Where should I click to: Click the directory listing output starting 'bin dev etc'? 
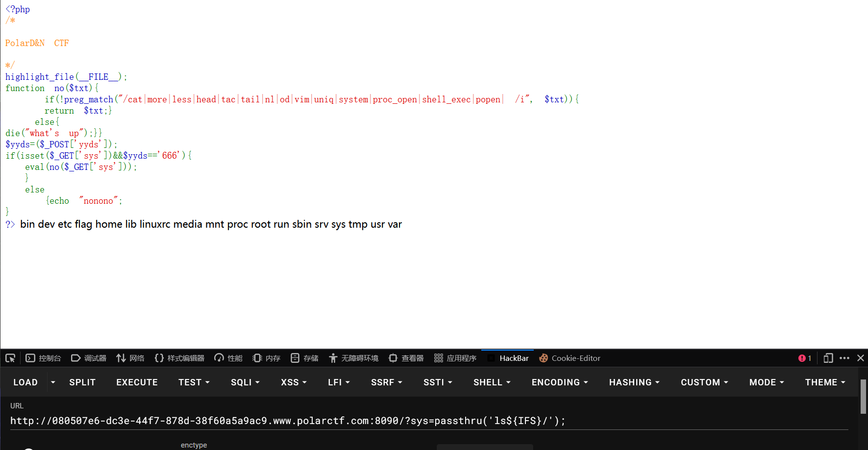211,224
